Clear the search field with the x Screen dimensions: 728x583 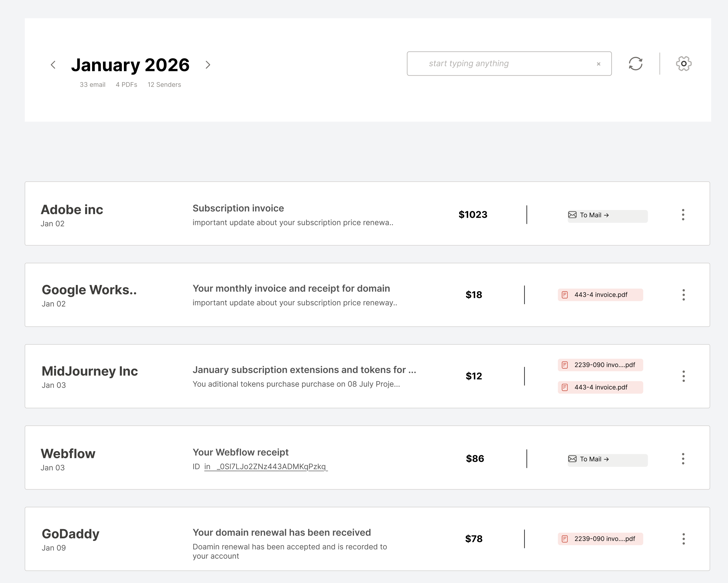click(x=599, y=64)
